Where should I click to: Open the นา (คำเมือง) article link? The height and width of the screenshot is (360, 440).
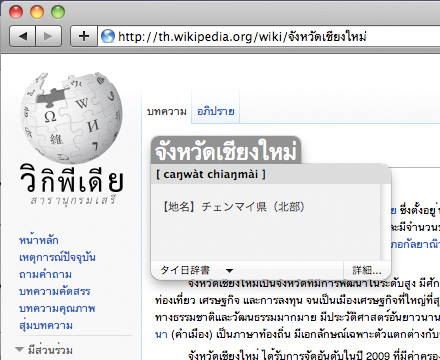(x=161, y=334)
